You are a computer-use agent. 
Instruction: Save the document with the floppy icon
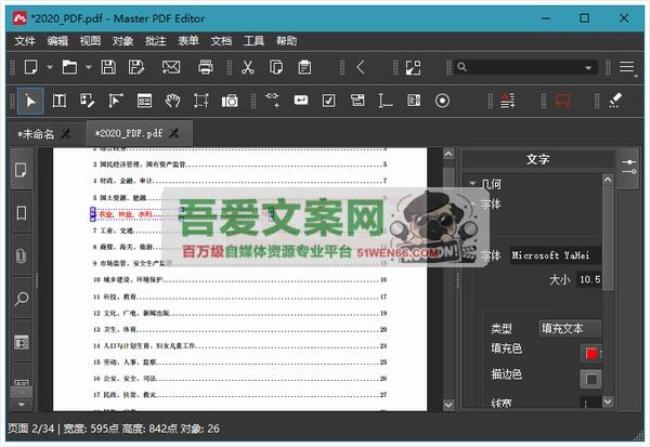tap(109, 67)
